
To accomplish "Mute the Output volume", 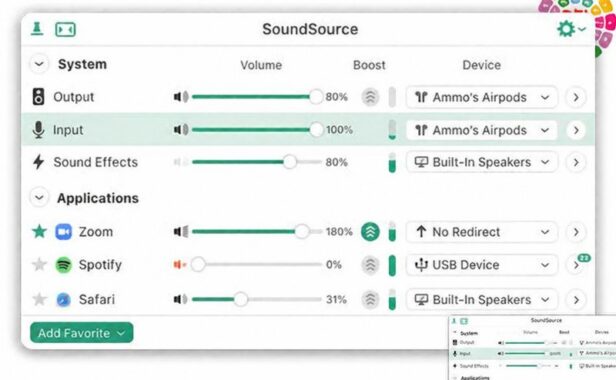I will pyautogui.click(x=181, y=97).
